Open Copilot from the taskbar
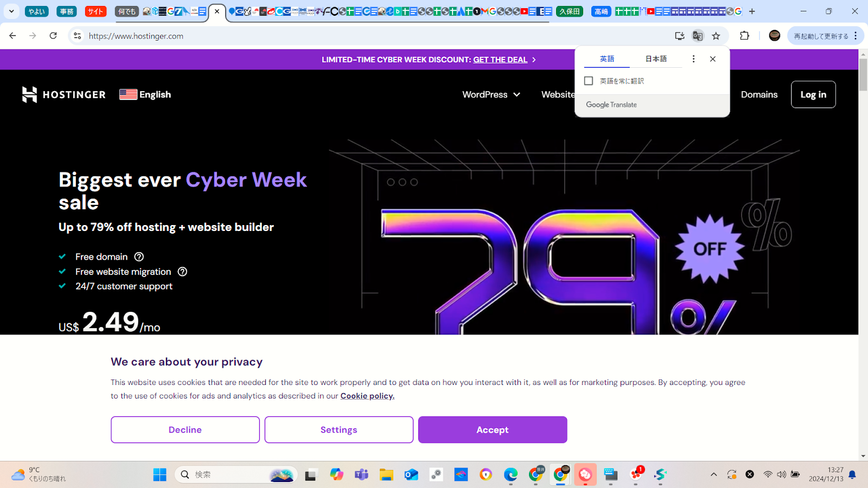Viewport: 868px width, 488px height. (336, 474)
